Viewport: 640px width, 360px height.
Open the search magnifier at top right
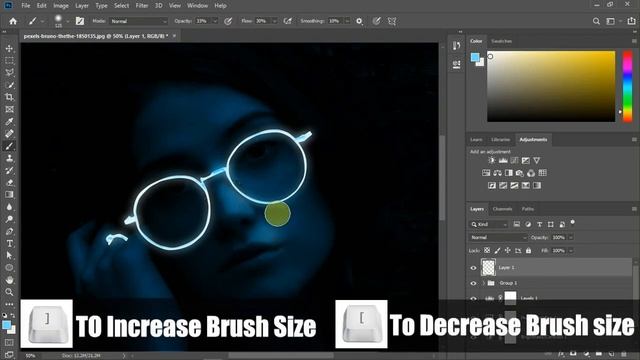click(596, 21)
